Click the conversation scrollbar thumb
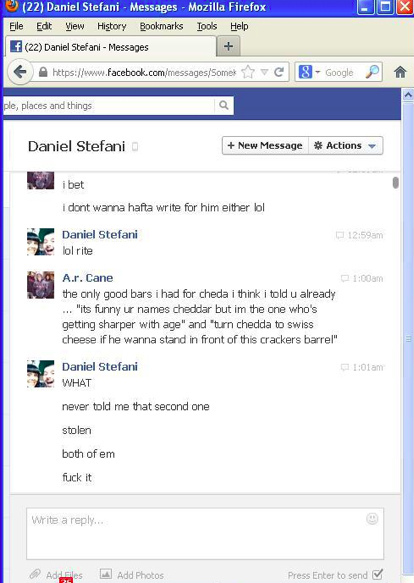The width and height of the screenshot is (414, 583). coord(395,183)
